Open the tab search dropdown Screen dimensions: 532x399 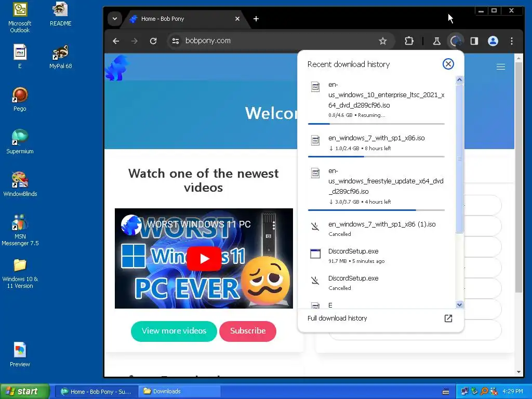click(x=115, y=19)
